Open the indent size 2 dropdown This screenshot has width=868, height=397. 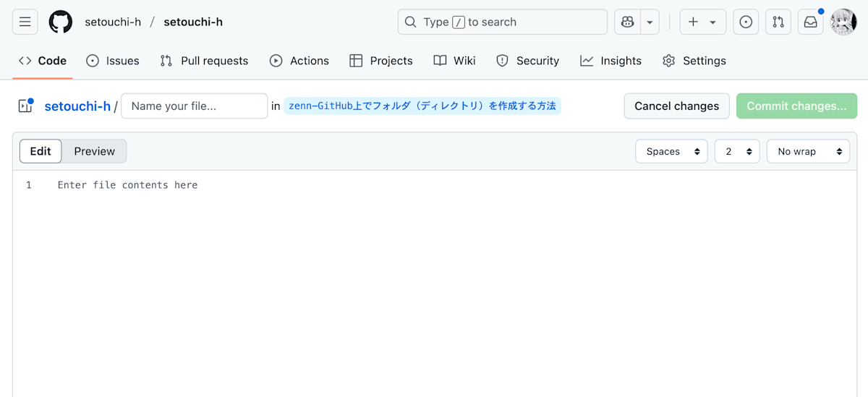(737, 151)
